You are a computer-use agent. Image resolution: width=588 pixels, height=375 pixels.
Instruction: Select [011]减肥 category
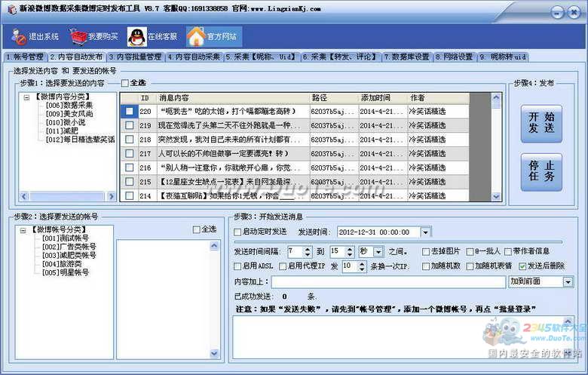pyautogui.click(x=62, y=131)
